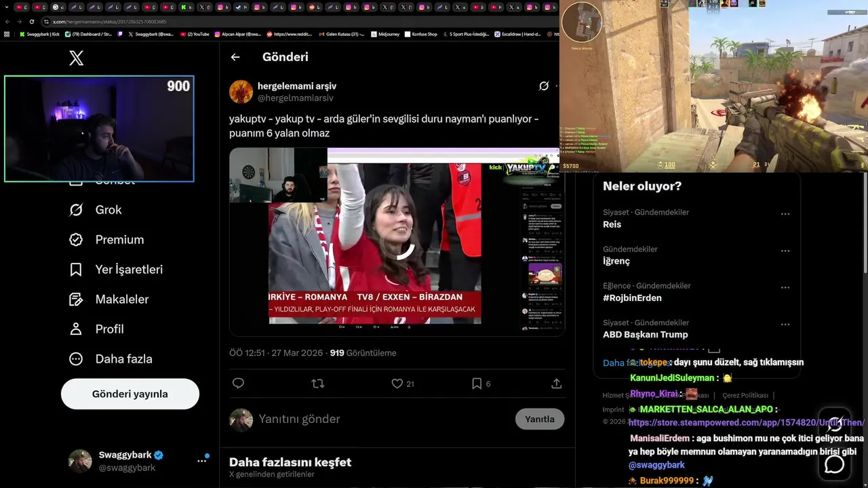Bookmark the post with bookmark icon
This screenshot has height=488, width=868.
tap(477, 384)
